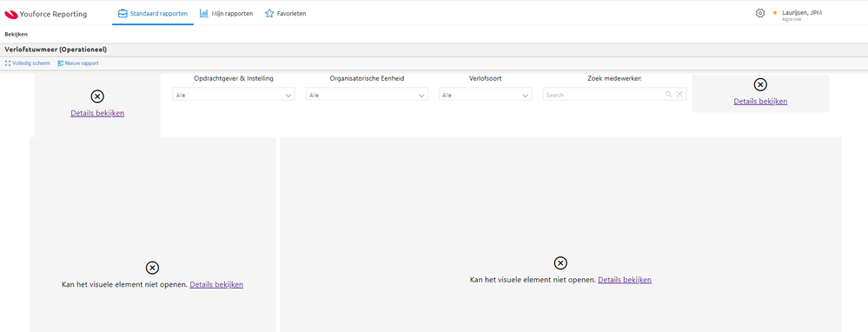Click error icon in large right visual
Viewport: 868px width, 332px height.
tap(560, 262)
